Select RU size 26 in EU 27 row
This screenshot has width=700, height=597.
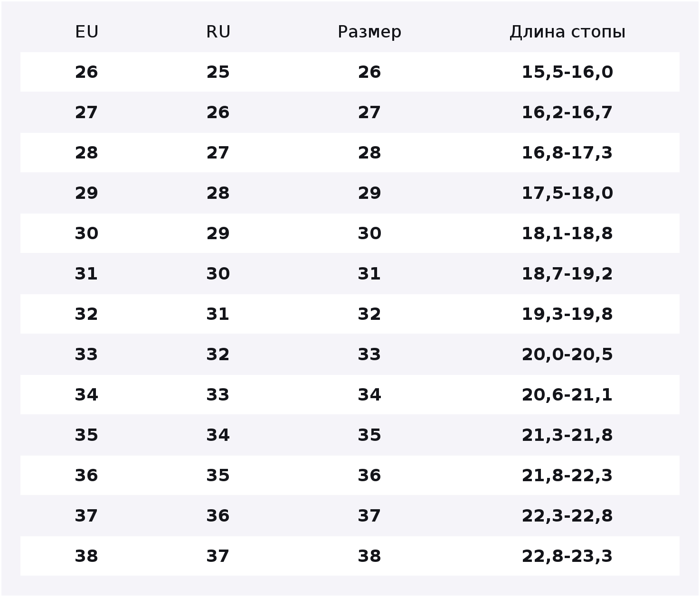(218, 112)
